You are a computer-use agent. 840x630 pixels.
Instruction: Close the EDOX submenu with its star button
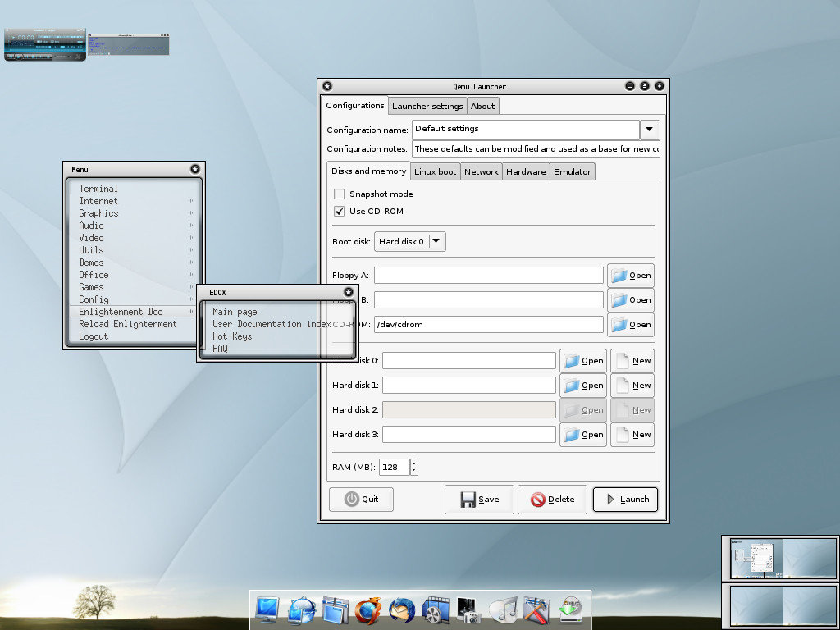348,292
